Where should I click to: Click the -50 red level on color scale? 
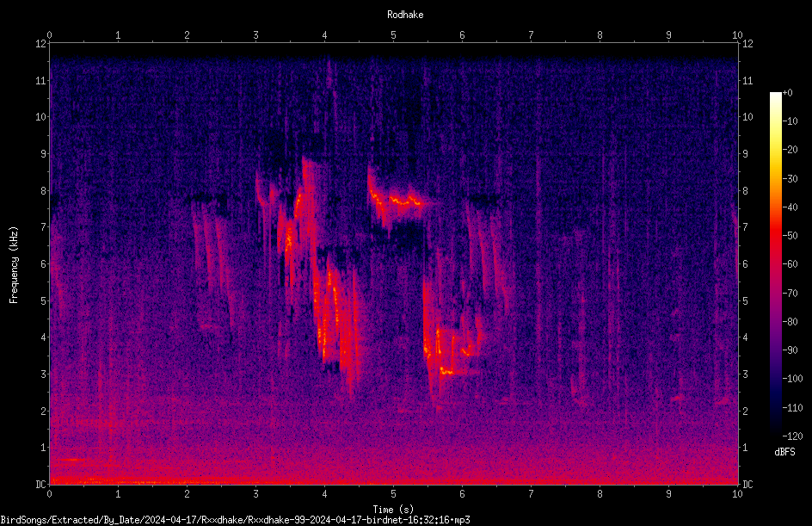click(x=790, y=235)
